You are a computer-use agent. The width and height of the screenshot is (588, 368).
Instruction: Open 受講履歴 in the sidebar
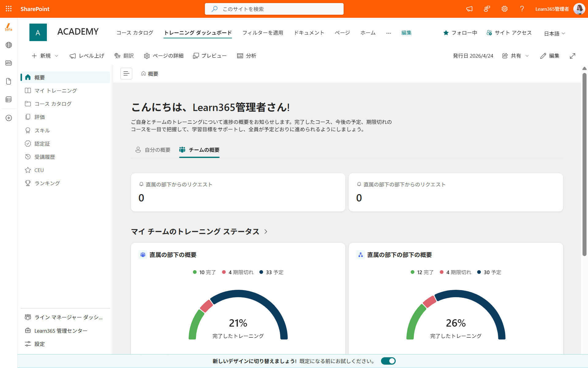click(65, 157)
